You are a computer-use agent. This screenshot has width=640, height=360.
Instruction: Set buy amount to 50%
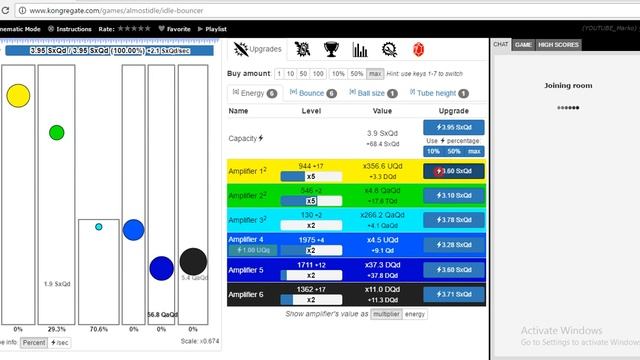click(357, 74)
